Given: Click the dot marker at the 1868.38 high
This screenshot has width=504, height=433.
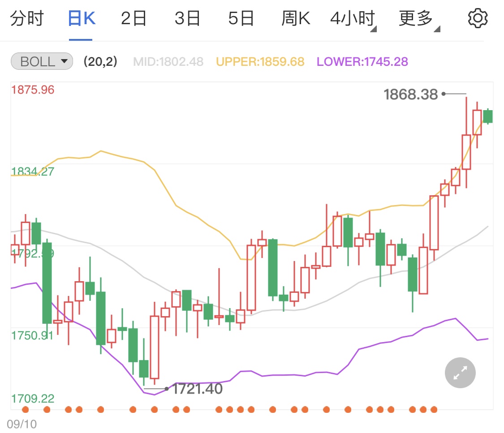Looking at the screenshot, I should tap(443, 94).
